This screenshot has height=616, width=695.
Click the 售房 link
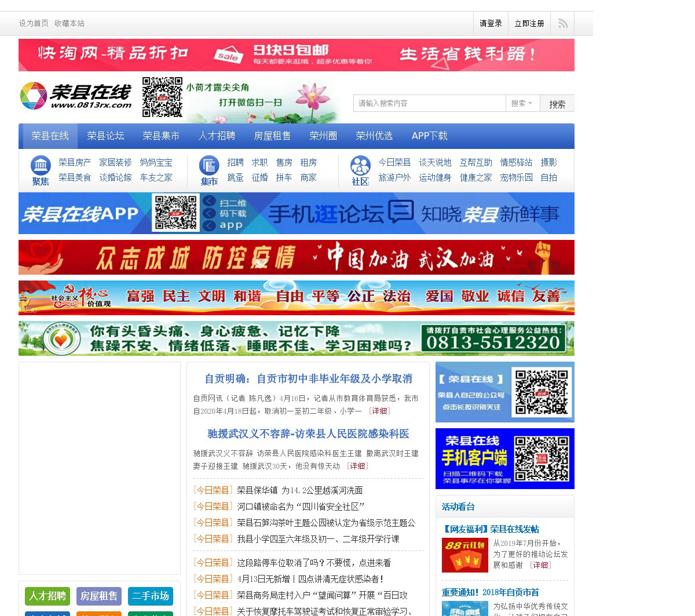pyautogui.click(x=284, y=162)
